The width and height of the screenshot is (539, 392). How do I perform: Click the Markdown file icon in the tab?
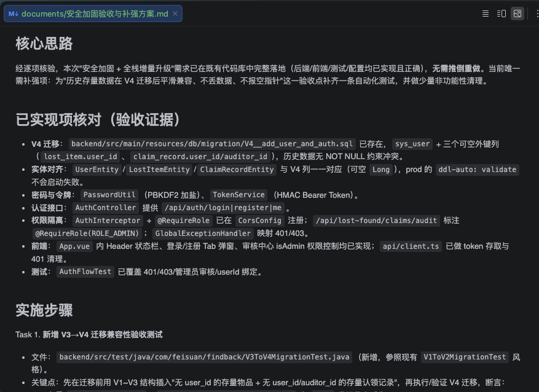[x=14, y=14]
